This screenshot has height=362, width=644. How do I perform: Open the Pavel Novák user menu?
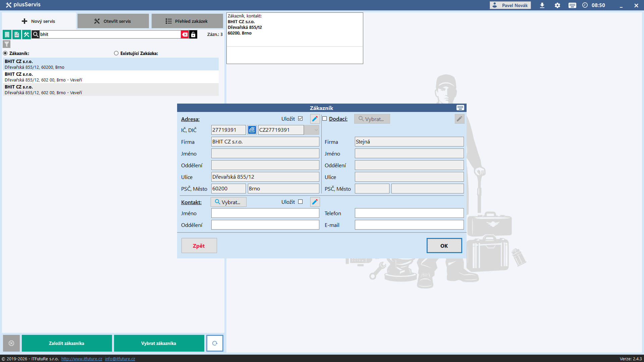pos(510,5)
